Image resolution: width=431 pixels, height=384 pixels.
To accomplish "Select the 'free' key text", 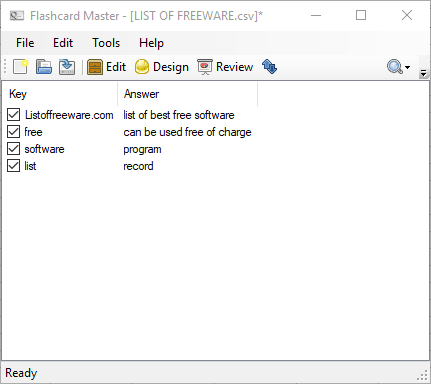I will click(33, 132).
